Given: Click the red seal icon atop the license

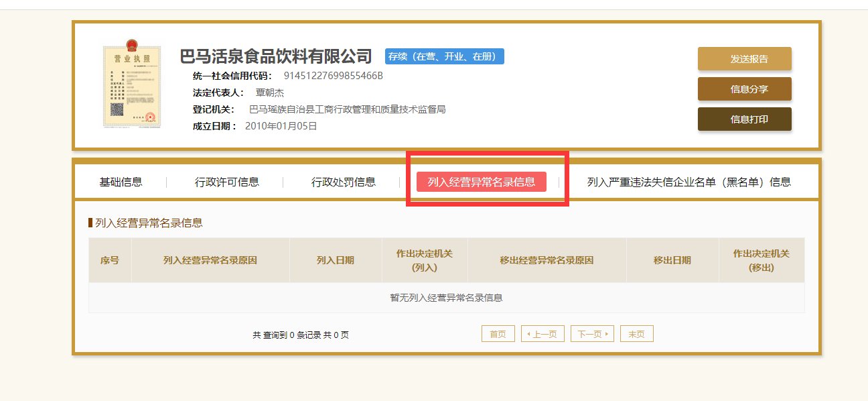Looking at the screenshot, I should (x=133, y=46).
